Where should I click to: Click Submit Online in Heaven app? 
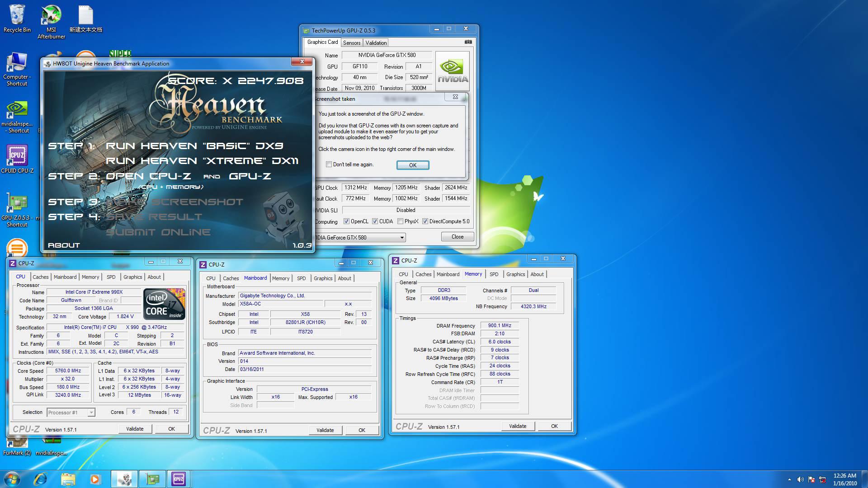(x=158, y=232)
